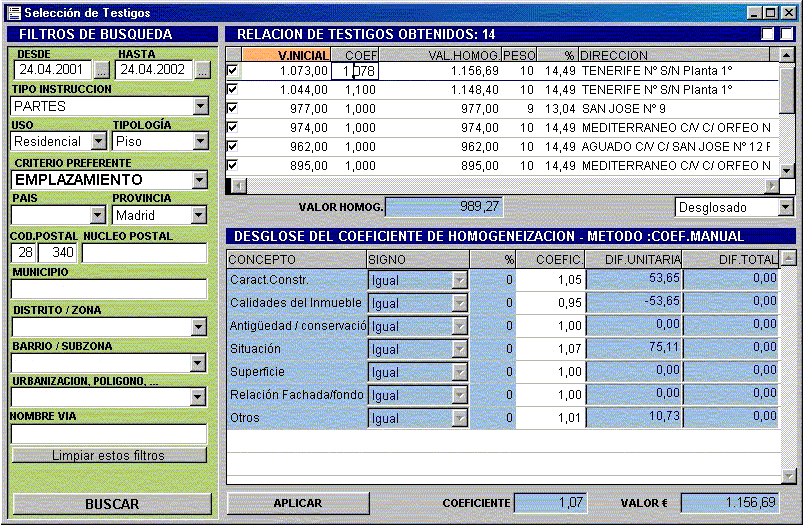
Task: Toggle second white box in RELACION header
Action: (787, 34)
